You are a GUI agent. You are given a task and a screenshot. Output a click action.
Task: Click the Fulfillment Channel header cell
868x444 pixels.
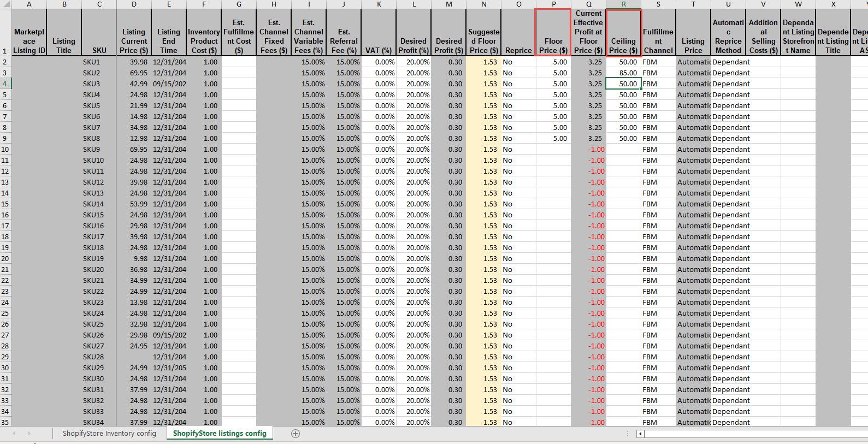click(x=658, y=32)
